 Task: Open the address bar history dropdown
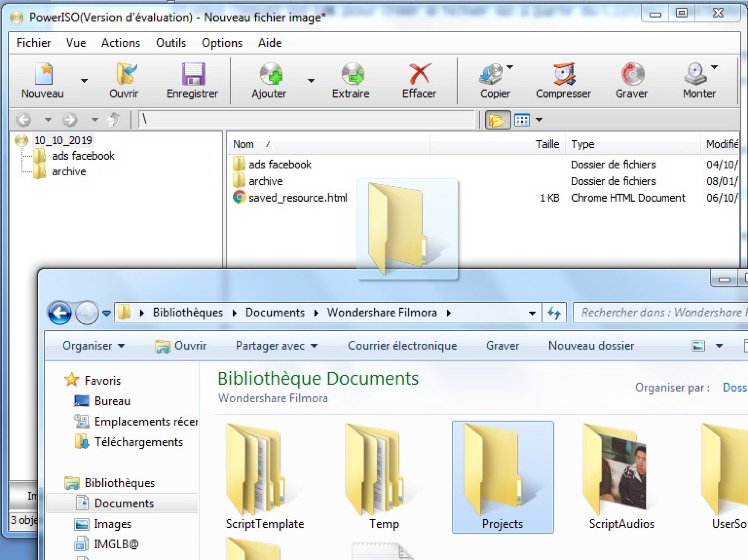click(532, 313)
